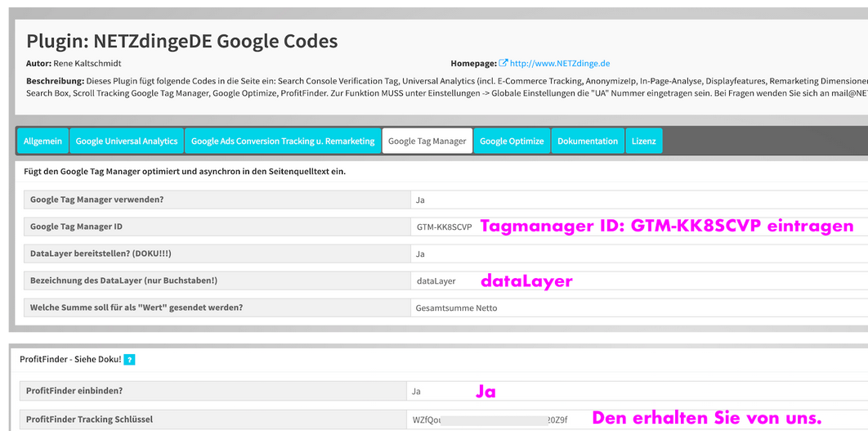Open Google Ads Conversion Tracking u. Remarketing tab
This screenshot has width=868, height=431.
[x=283, y=141]
